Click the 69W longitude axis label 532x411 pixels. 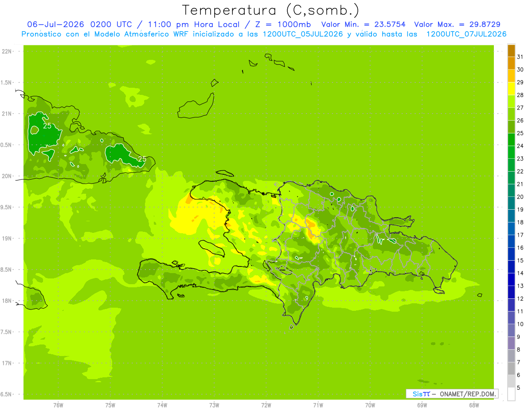click(x=422, y=405)
